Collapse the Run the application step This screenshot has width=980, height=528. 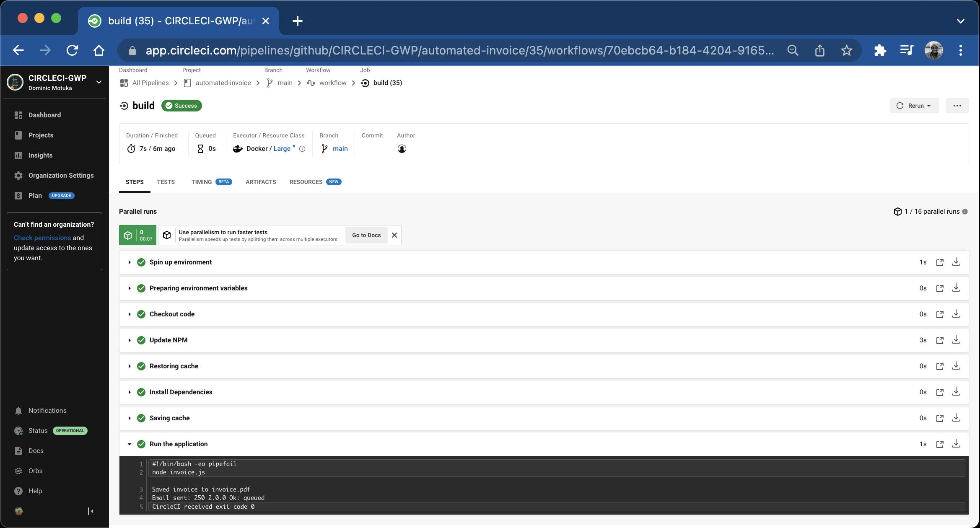(x=130, y=444)
